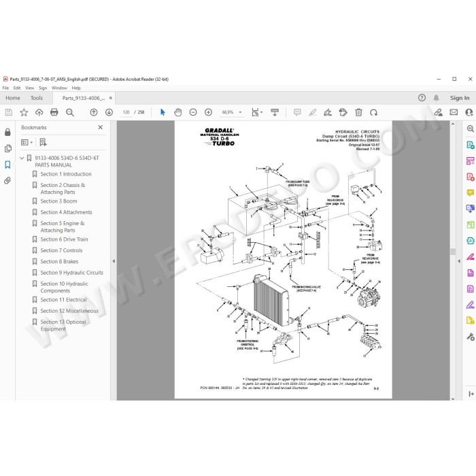Click the stamp tool icon
Image resolution: width=476 pixels, height=476 pixels.
click(x=343, y=112)
